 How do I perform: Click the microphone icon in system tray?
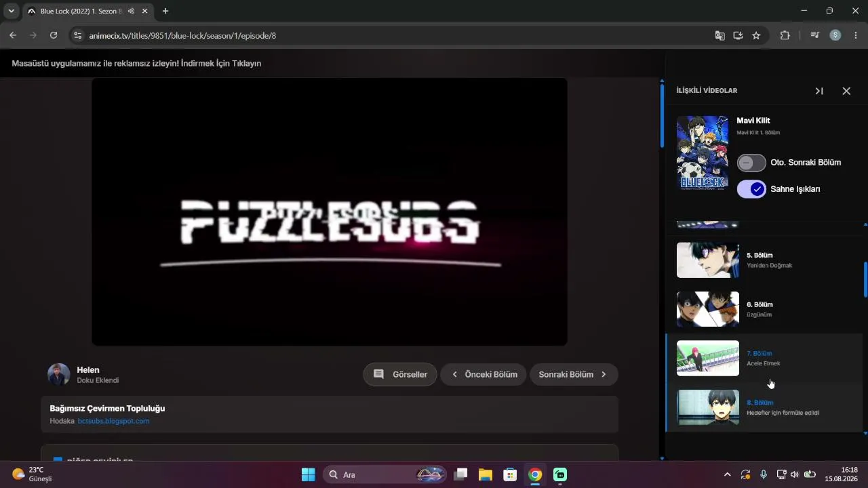pyautogui.click(x=764, y=474)
